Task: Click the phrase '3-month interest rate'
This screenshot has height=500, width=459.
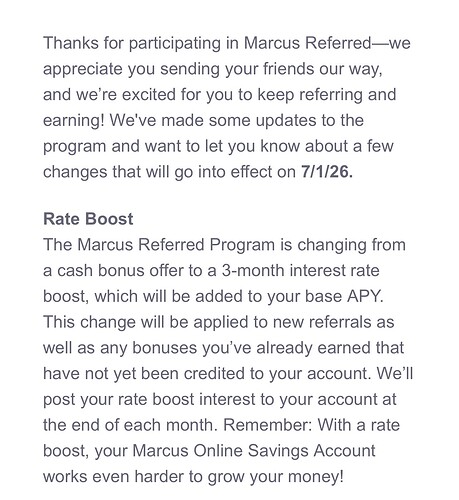Action: pyautogui.click(x=300, y=271)
